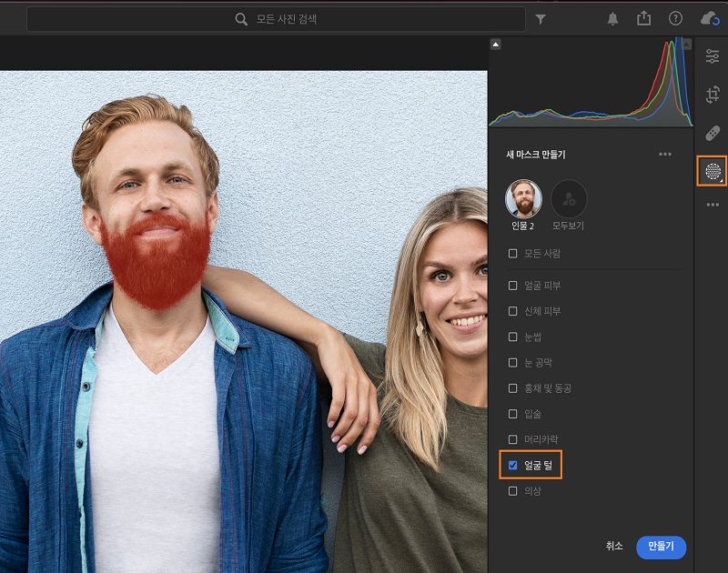This screenshot has height=573, width=728.
Task: Check the 눈썹 checkbox
Action: [512, 337]
